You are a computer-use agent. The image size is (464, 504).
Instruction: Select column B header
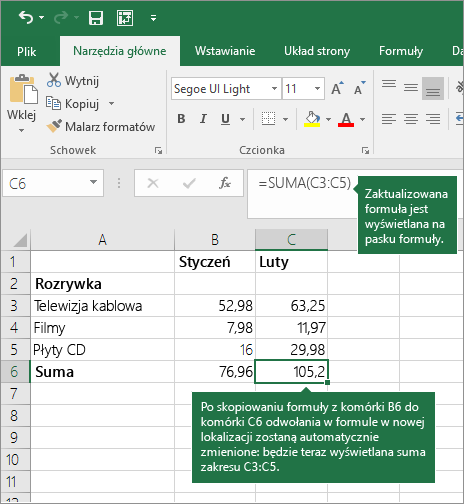(215, 240)
